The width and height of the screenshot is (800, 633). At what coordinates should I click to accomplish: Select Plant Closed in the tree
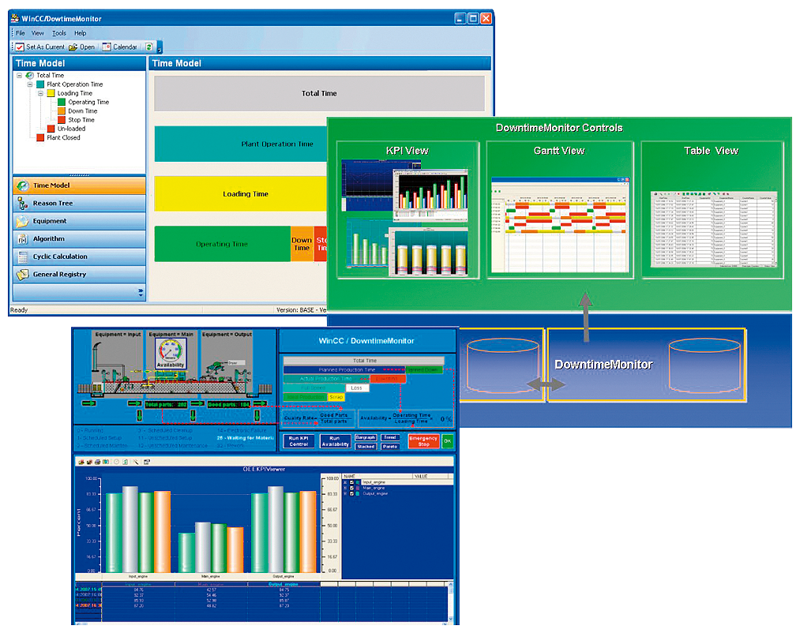63,138
